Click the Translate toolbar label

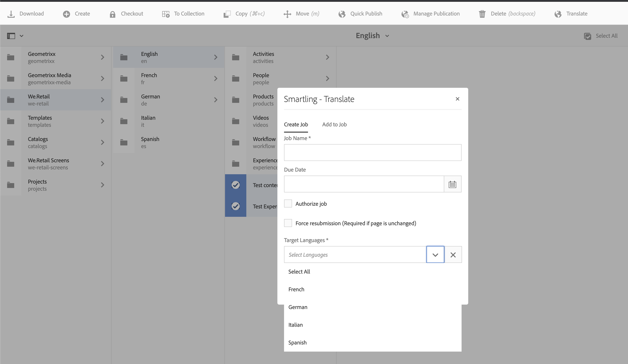tap(577, 14)
